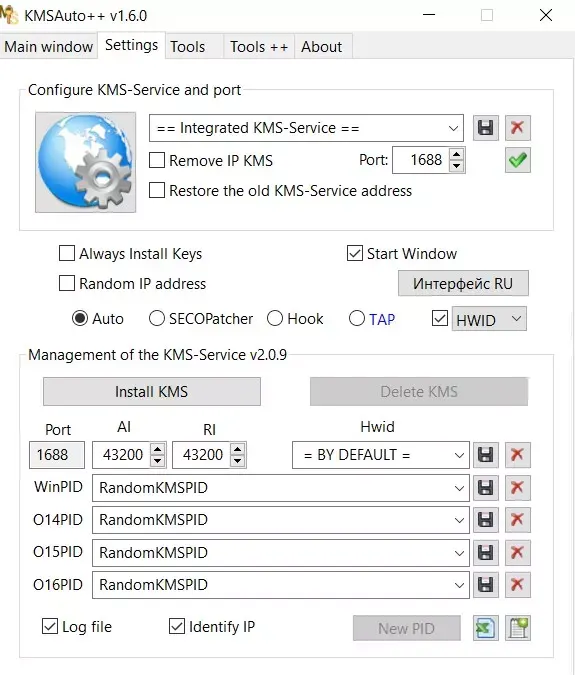Click inside the AI value field
This screenshot has width=575, height=675.
121,455
